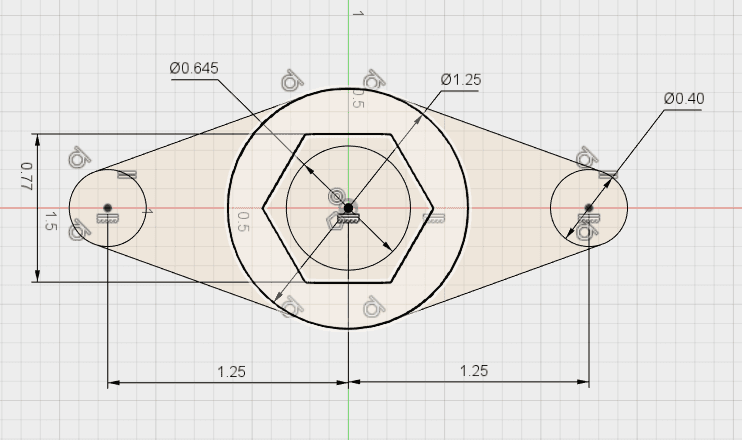Select the center point of the left small circle

coord(107,208)
